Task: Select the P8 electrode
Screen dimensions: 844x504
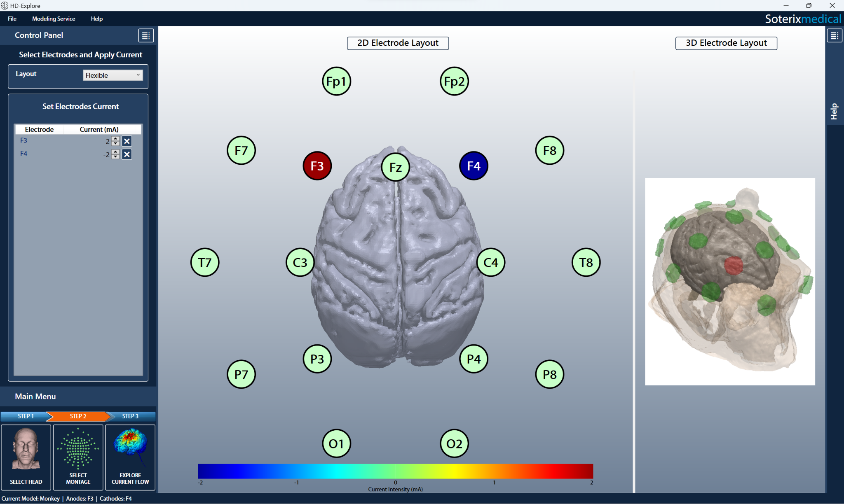Action: [x=549, y=374]
